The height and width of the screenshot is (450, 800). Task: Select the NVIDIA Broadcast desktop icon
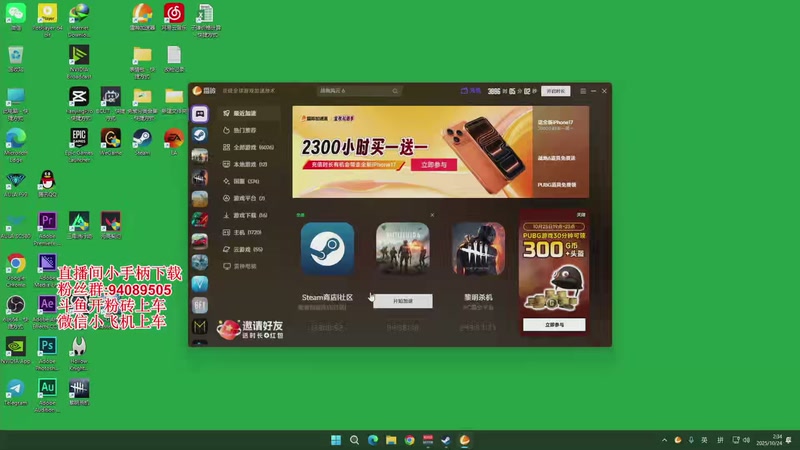pos(79,62)
